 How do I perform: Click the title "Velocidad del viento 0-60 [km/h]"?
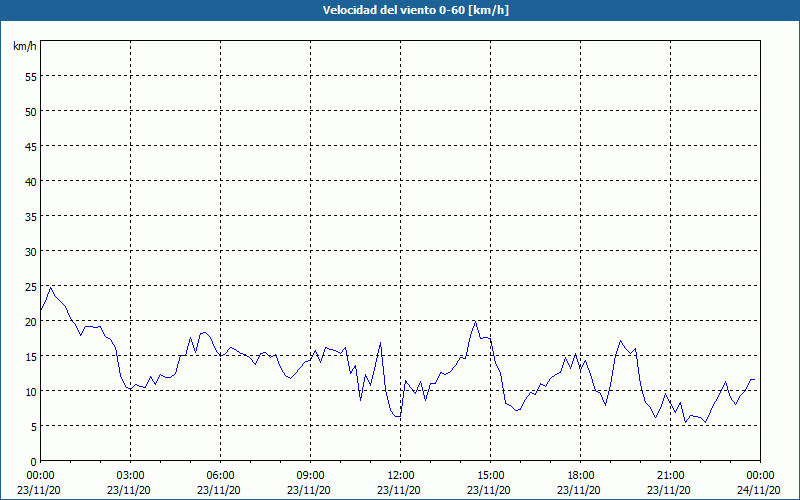[415, 10]
